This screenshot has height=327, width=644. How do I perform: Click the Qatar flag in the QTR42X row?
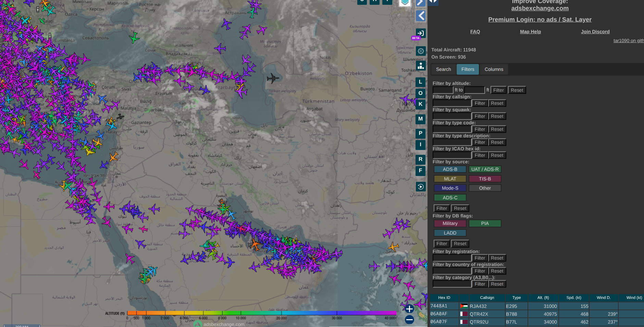[464, 314]
